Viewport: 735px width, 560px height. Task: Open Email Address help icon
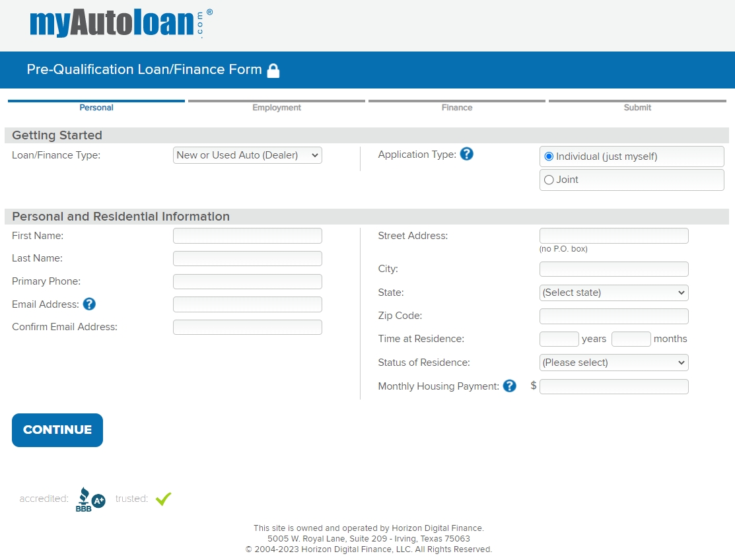pos(89,304)
